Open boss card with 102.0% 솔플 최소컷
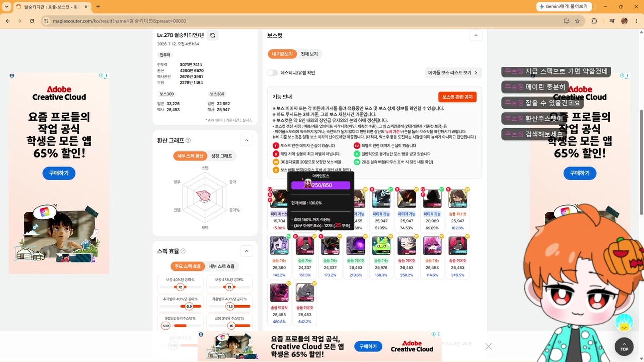The width and height of the screenshot is (644, 362). tap(458, 209)
